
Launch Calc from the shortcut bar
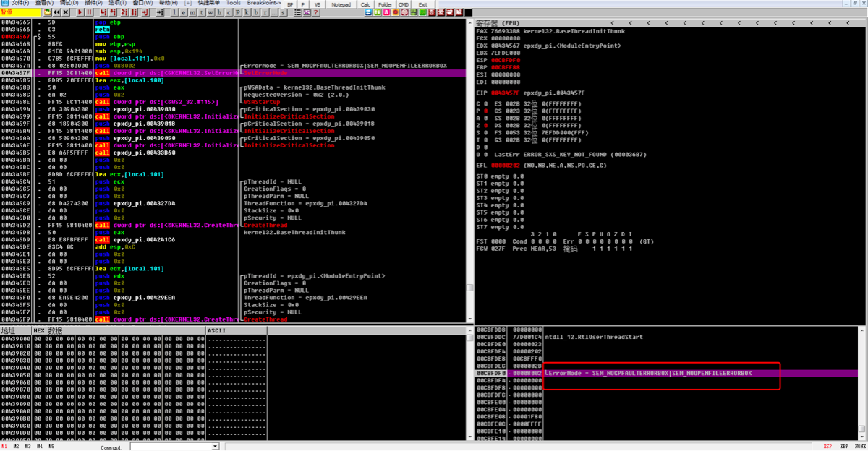pyautogui.click(x=365, y=4)
